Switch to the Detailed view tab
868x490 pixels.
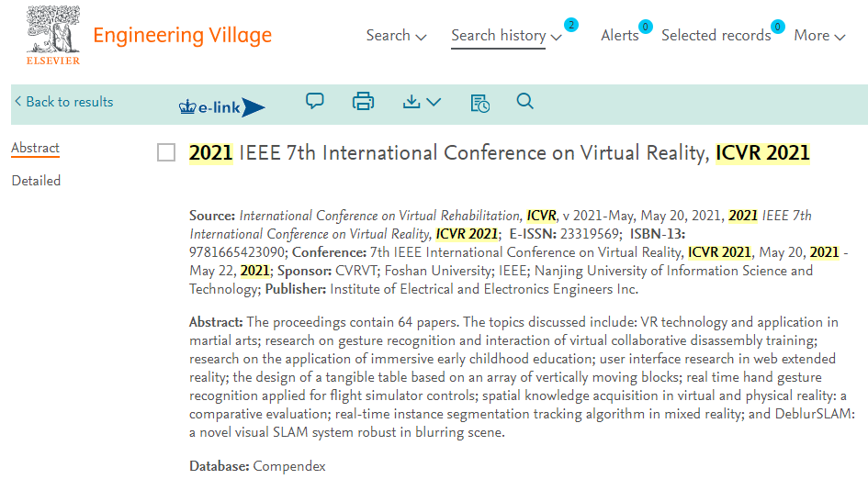click(36, 181)
